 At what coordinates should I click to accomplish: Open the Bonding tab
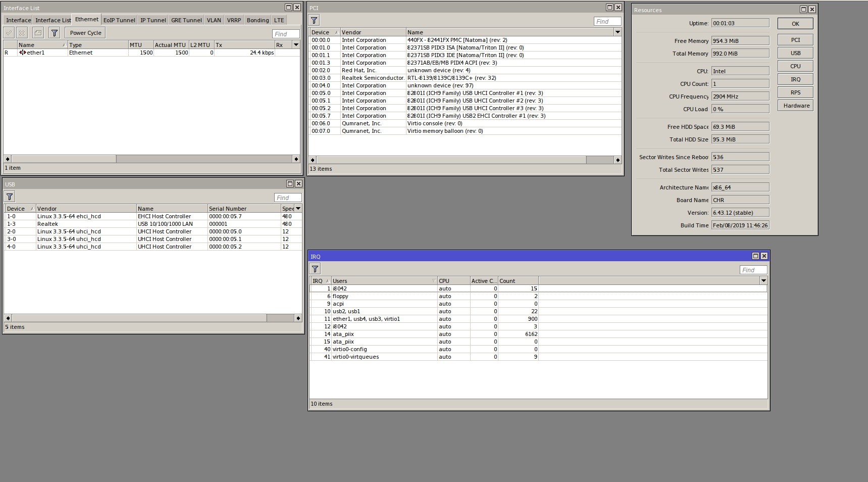[258, 20]
